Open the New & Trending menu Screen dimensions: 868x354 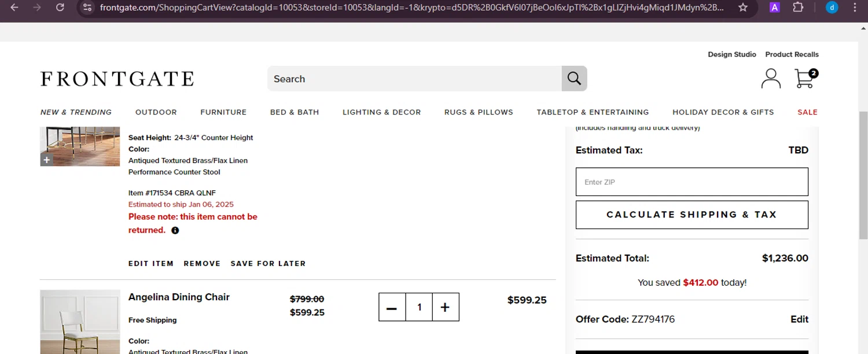tap(76, 112)
